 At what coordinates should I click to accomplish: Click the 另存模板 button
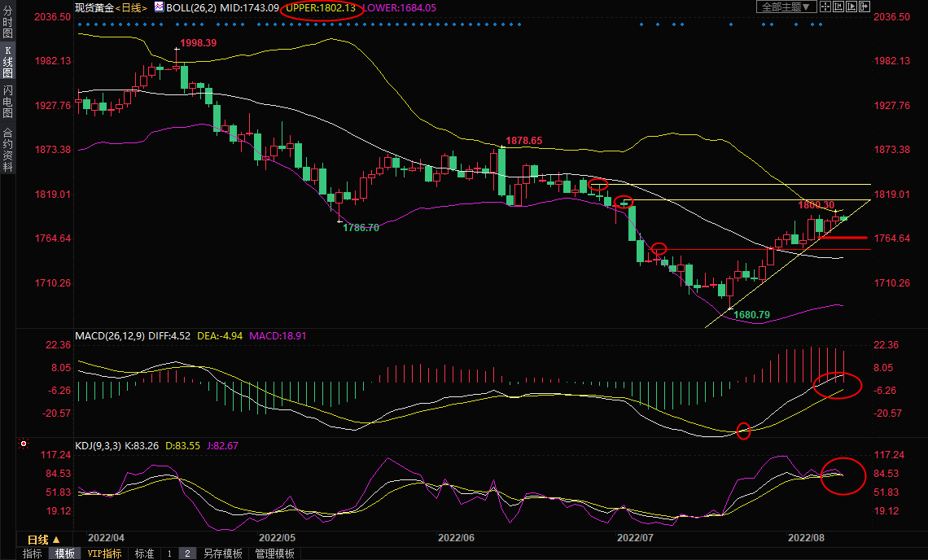[222, 553]
